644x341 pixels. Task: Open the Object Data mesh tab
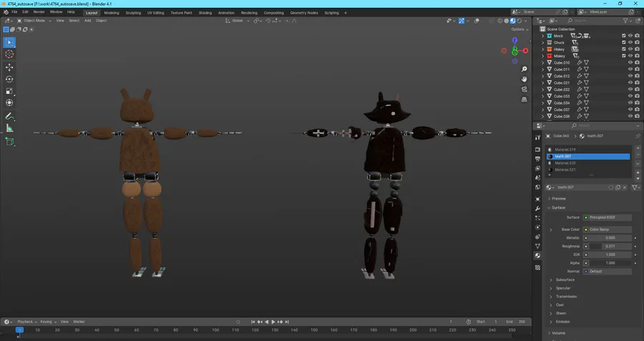point(537,246)
